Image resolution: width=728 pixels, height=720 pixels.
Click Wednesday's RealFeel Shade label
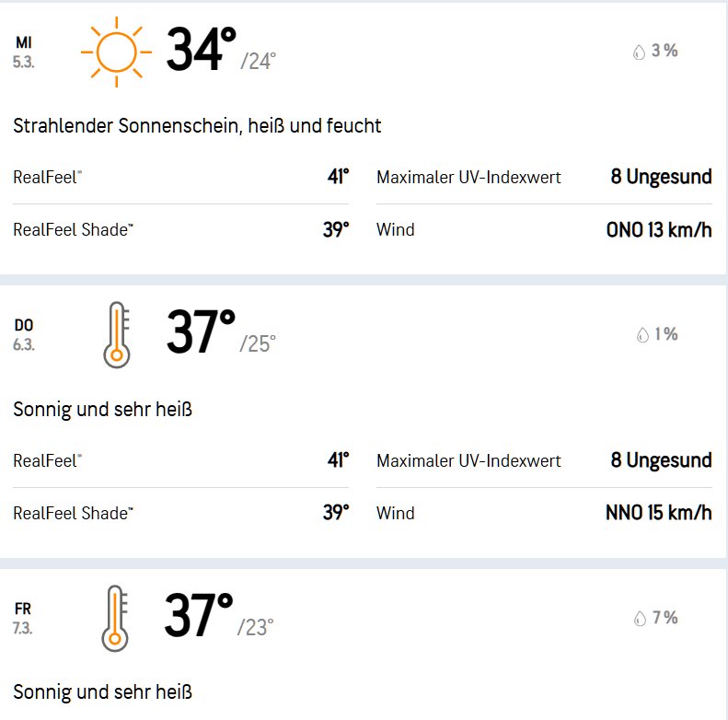[72, 230]
